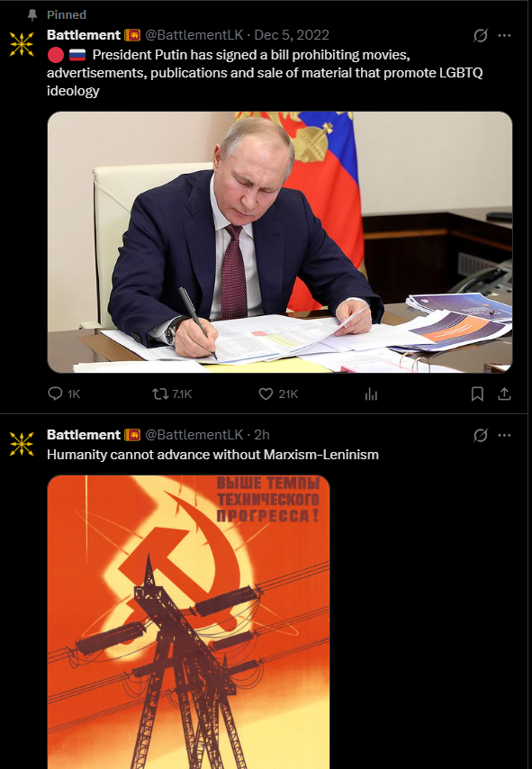
Task: Like the pinned post with 21K likes
Action: (278, 394)
